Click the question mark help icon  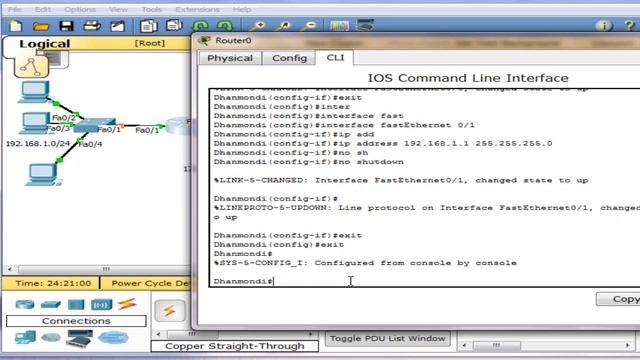tap(629, 25)
